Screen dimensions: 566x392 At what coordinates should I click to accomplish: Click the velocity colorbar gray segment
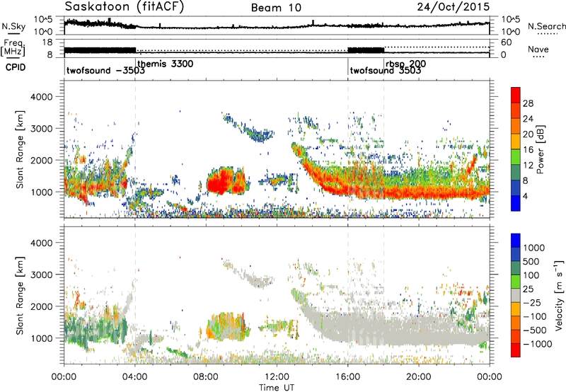tap(516, 296)
